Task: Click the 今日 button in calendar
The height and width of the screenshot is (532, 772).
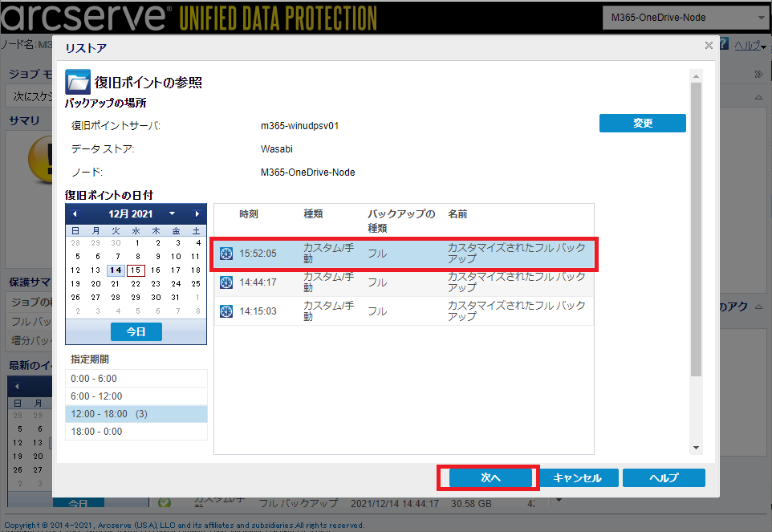Action: coord(136,331)
